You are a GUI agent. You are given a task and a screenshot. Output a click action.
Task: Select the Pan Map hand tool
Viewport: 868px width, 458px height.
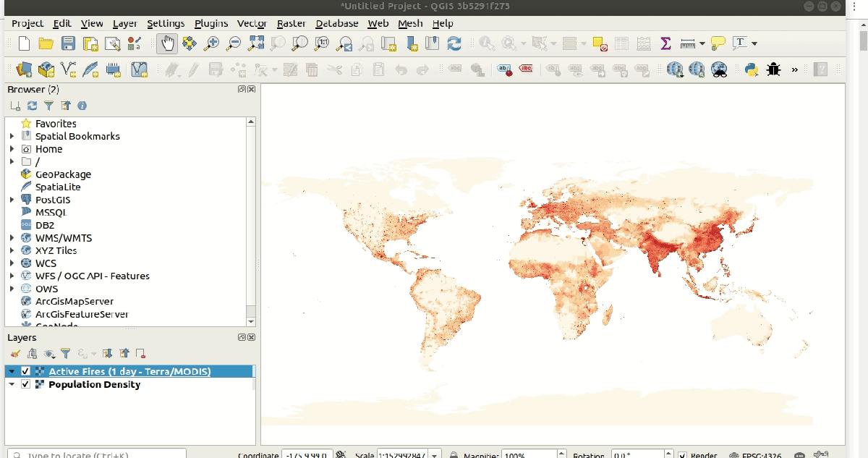[x=167, y=43]
